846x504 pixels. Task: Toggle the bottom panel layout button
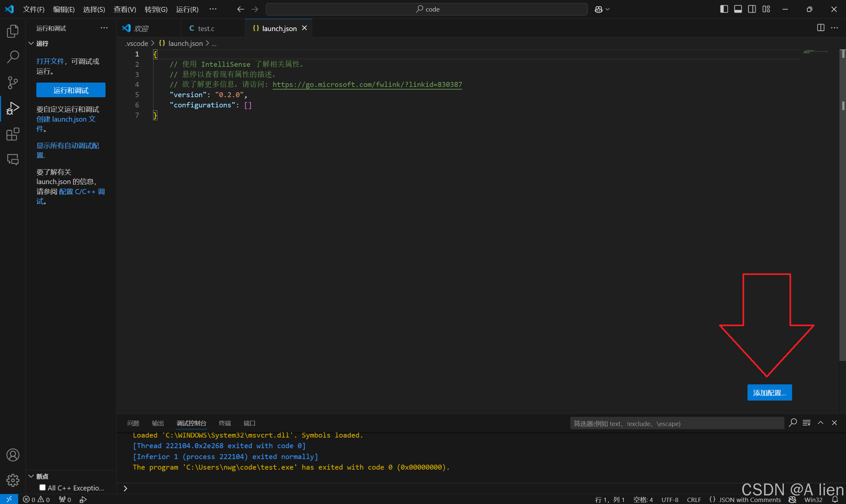(738, 9)
